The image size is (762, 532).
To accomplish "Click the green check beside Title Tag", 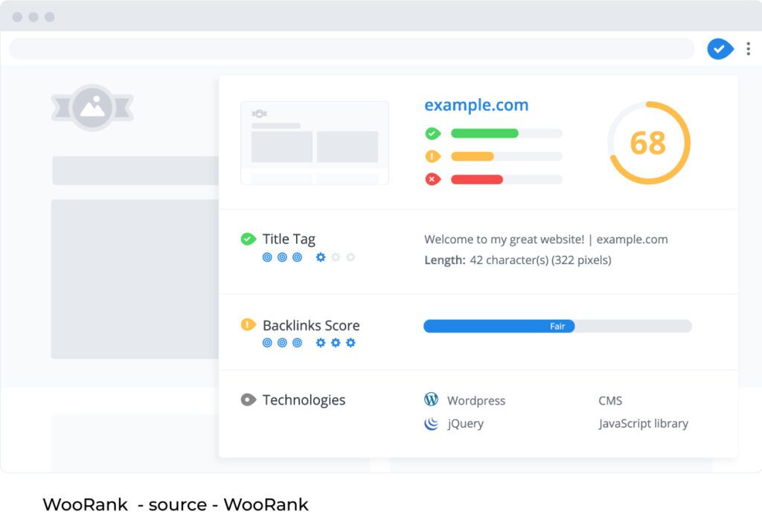I will (x=249, y=239).
